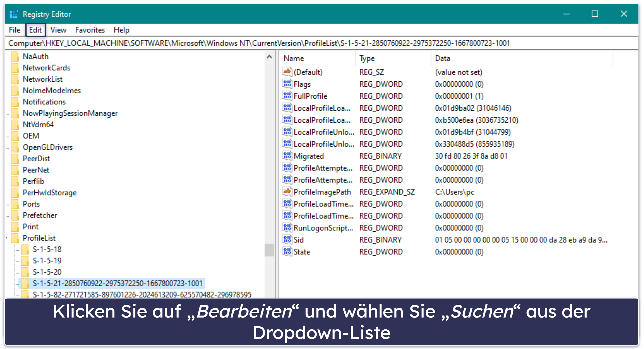This screenshot has height=349, width=644.
Task: Click the Notifications folder icon
Action: [x=15, y=102]
